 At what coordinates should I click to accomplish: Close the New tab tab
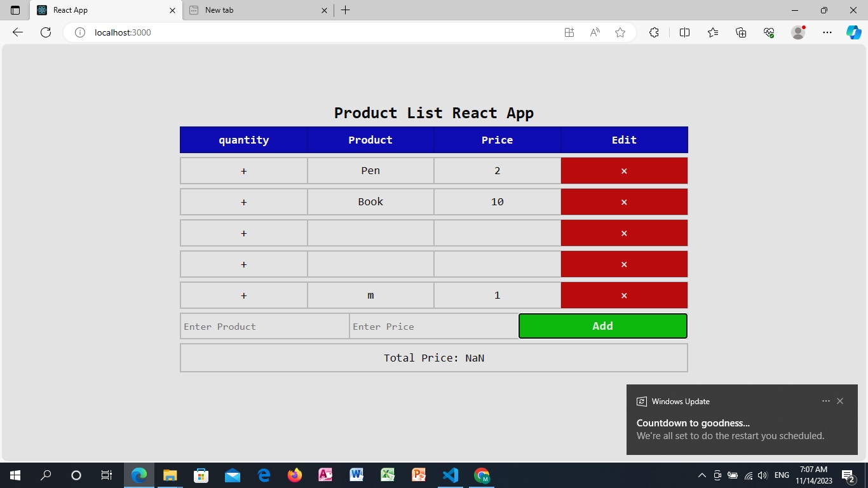pos(324,10)
